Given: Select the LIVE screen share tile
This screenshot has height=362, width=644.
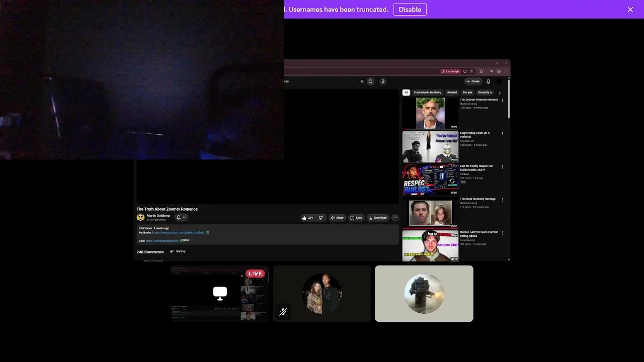Looking at the screenshot, I should pos(220,294).
